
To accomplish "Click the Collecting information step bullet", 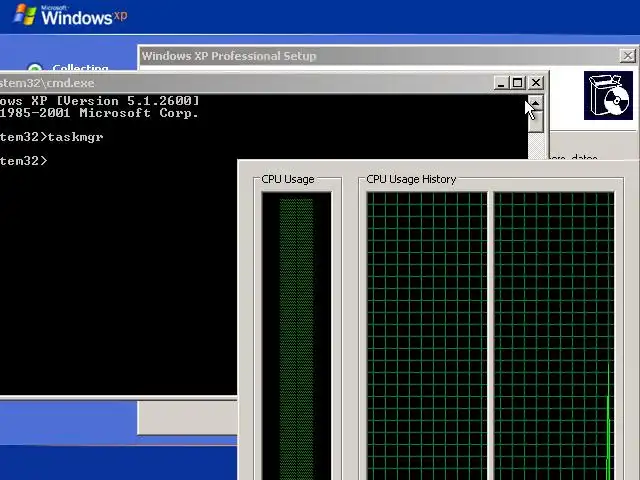I will 35,68.
